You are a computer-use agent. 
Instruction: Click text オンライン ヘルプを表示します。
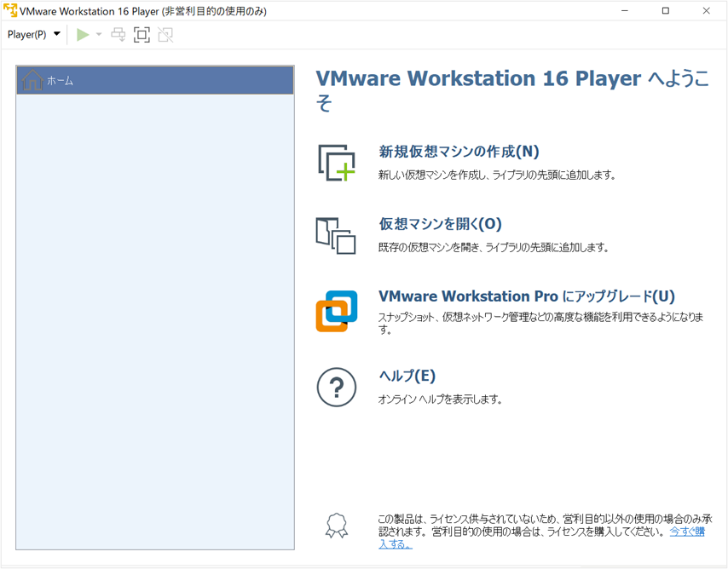[440, 399]
